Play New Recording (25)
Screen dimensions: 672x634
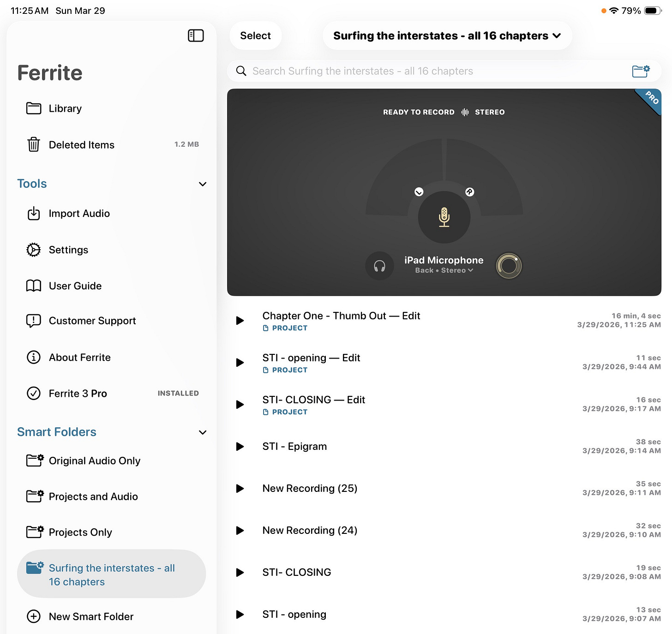tap(240, 488)
